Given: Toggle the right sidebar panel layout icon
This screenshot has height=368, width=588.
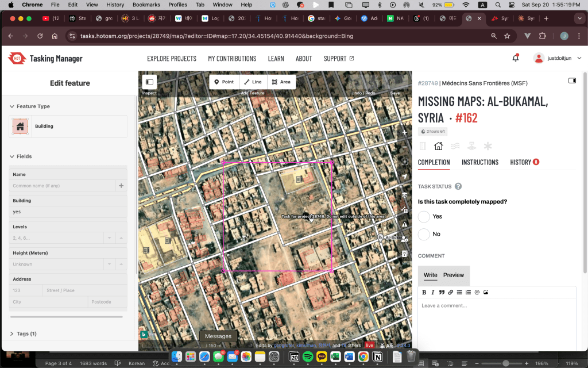Looking at the screenshot, I should (572, 81).
